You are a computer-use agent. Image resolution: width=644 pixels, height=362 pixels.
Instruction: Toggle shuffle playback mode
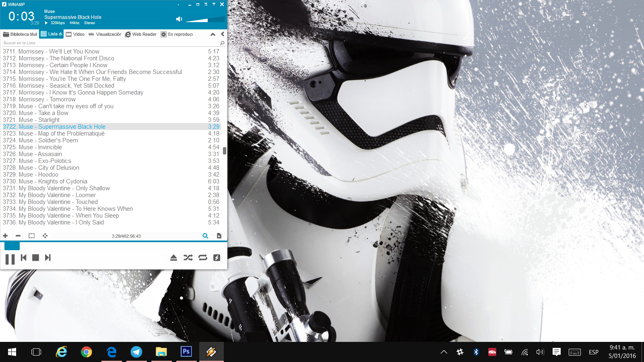point(188,258)
